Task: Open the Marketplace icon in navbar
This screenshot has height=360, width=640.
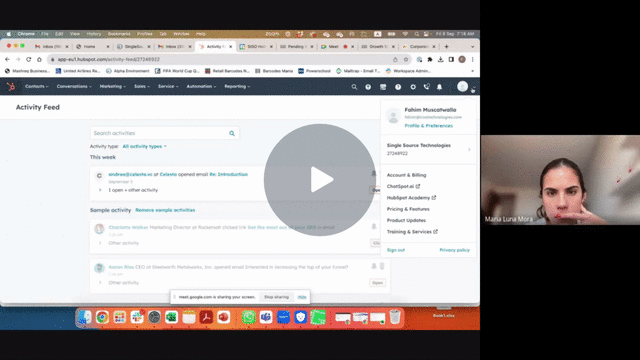Action: point(383,87)
